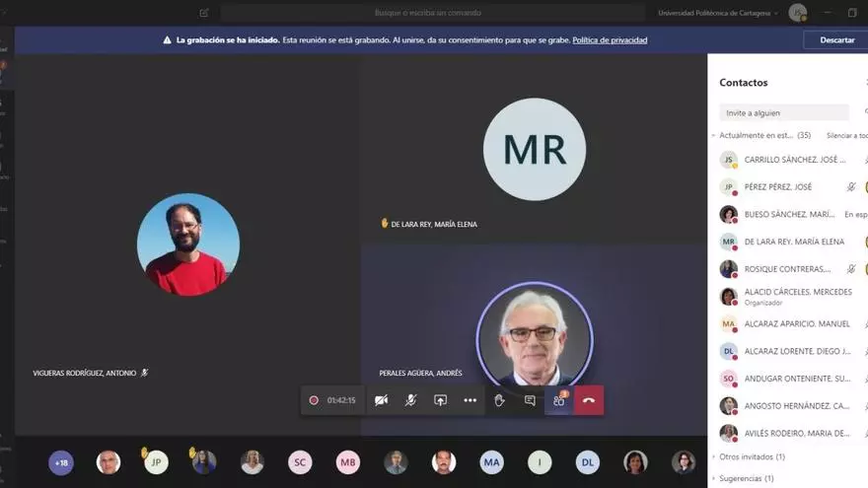Click the search or command box
Screen dimensions: 868x488
(428, 13)
